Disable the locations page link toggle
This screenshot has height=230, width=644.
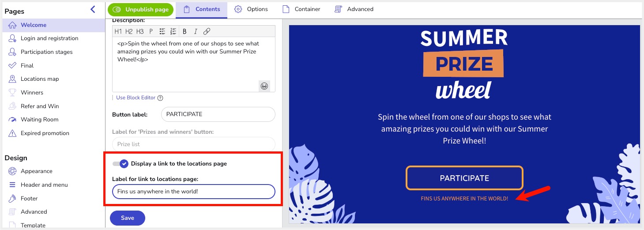120,164
